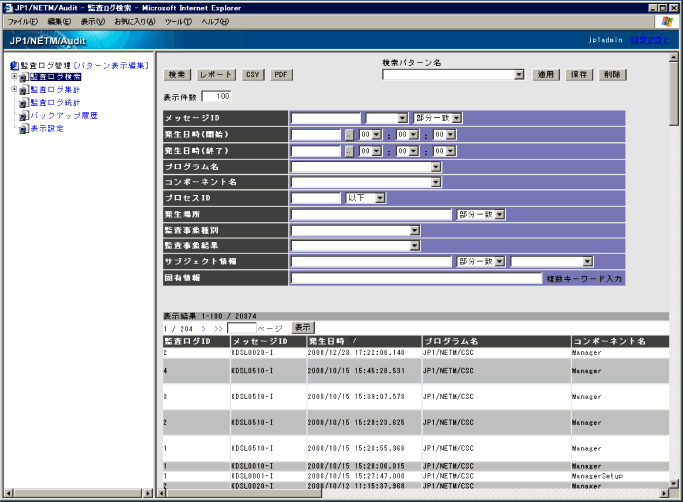
Task: Click the バックアップ履歴 tree icon
Action: (24, 116)
